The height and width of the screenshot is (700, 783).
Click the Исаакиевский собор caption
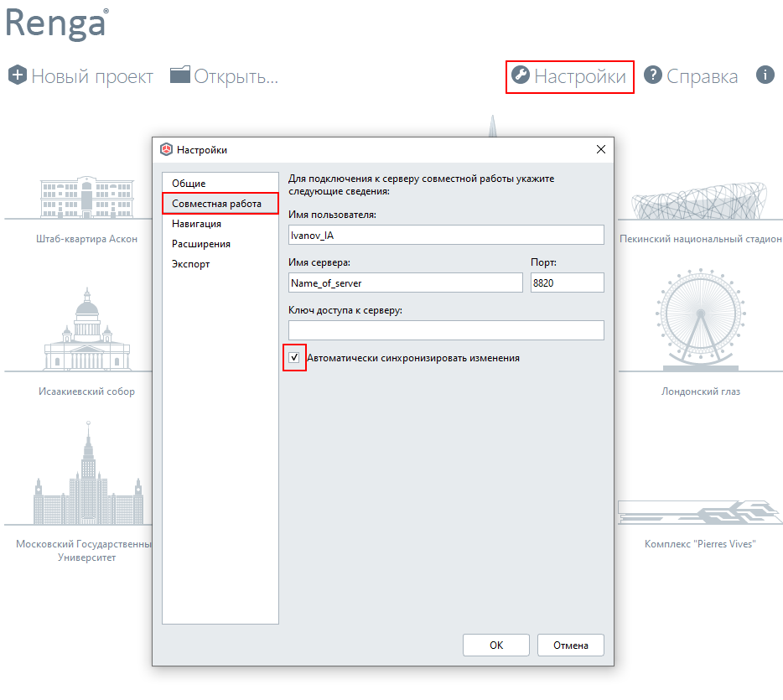(x=86, y=391)
